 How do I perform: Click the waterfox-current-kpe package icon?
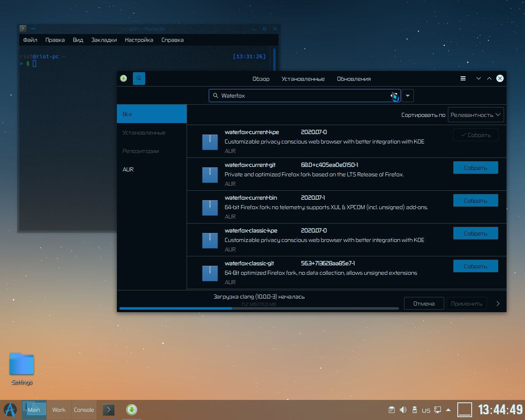point(210,142)
